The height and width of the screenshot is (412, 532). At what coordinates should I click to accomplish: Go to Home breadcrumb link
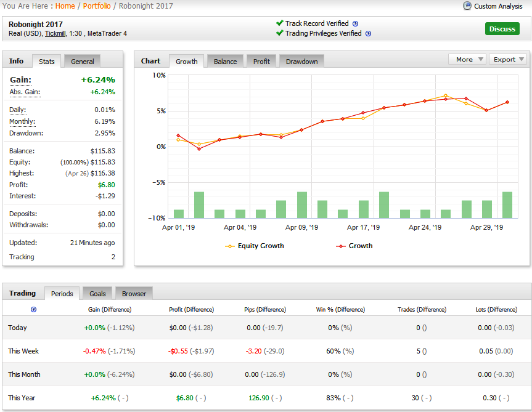pyautogui.click(x=65, y=6)
